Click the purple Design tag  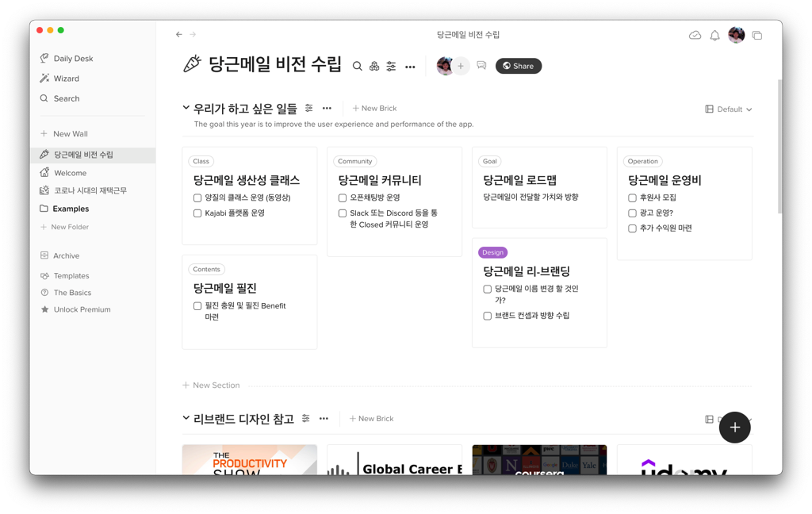tap(492, 253)
